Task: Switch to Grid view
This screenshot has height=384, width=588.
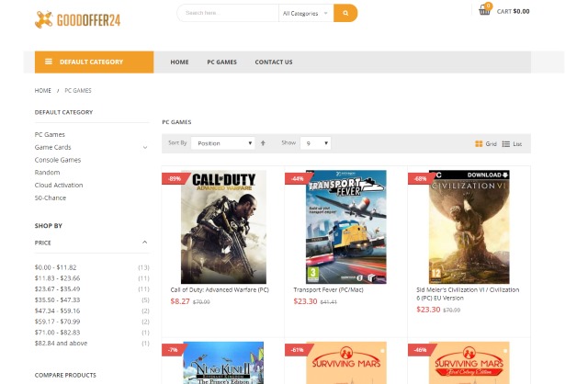Action: tap(486, 143)
